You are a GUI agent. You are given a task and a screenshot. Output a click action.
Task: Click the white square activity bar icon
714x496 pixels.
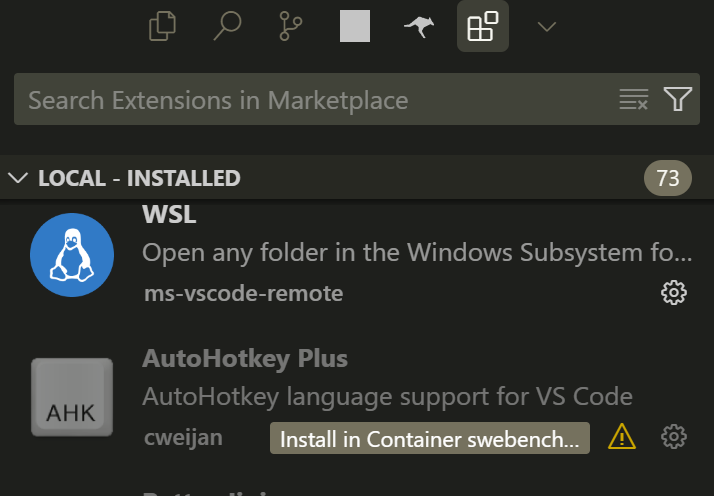(355, 26)
